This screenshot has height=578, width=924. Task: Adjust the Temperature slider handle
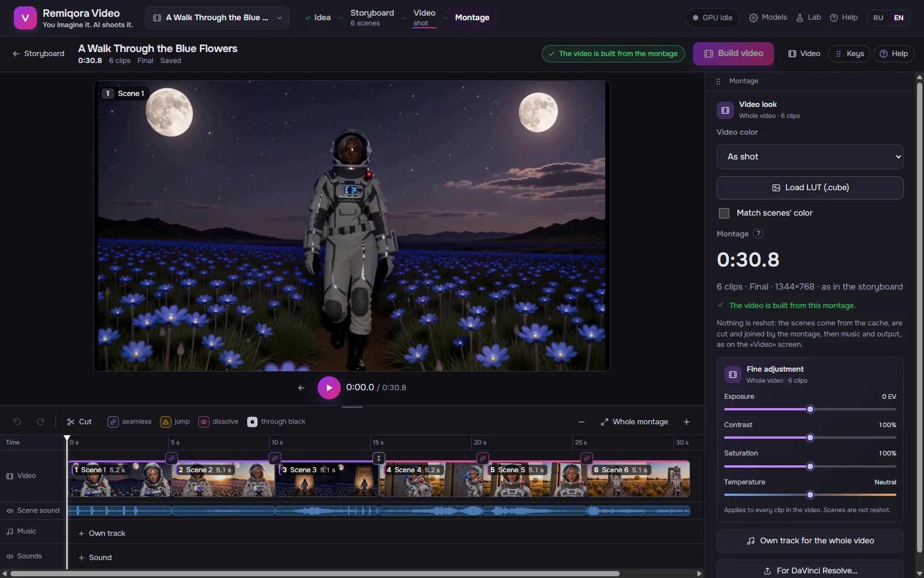pyautogui.click(x=810, y=495)
